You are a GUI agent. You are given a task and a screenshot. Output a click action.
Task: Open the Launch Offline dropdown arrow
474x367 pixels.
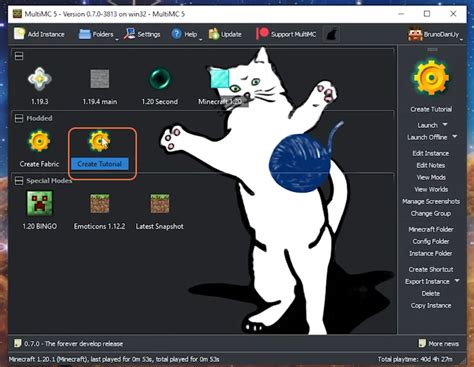point(455,136)
